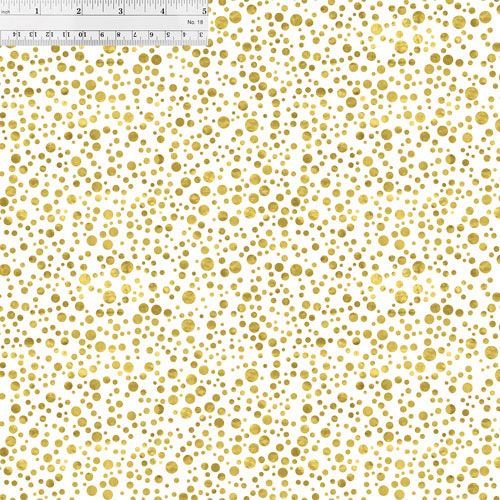500x500 pixels.
Task: Click the 7 centimeter mark on ruler
Action: click(x=135, y=34)
